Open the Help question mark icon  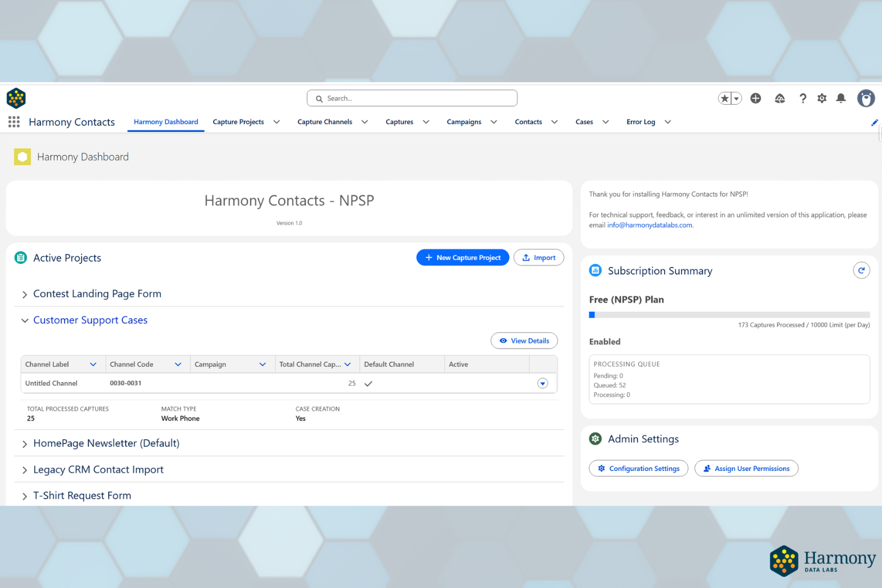tap(803, 98)
